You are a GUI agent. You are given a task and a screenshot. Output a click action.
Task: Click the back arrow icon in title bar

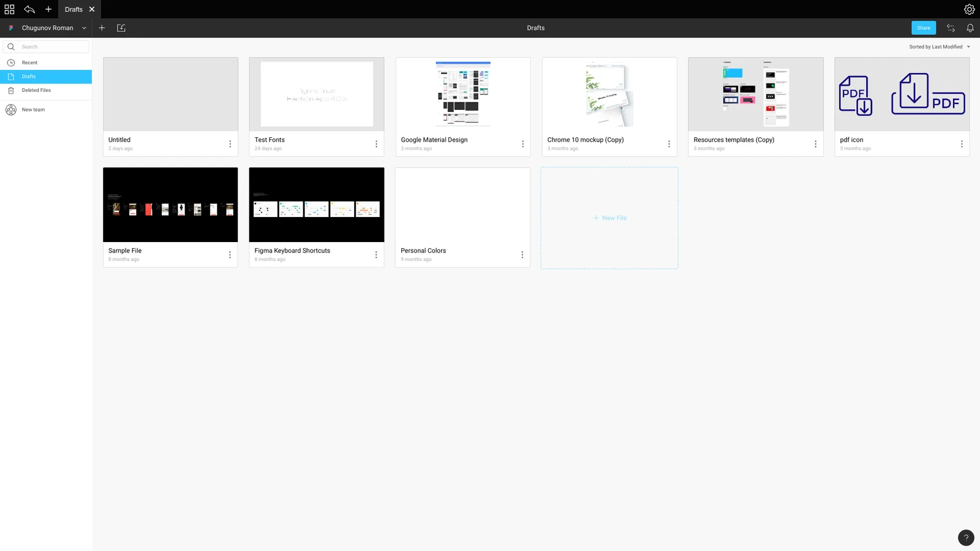[29, 9]
